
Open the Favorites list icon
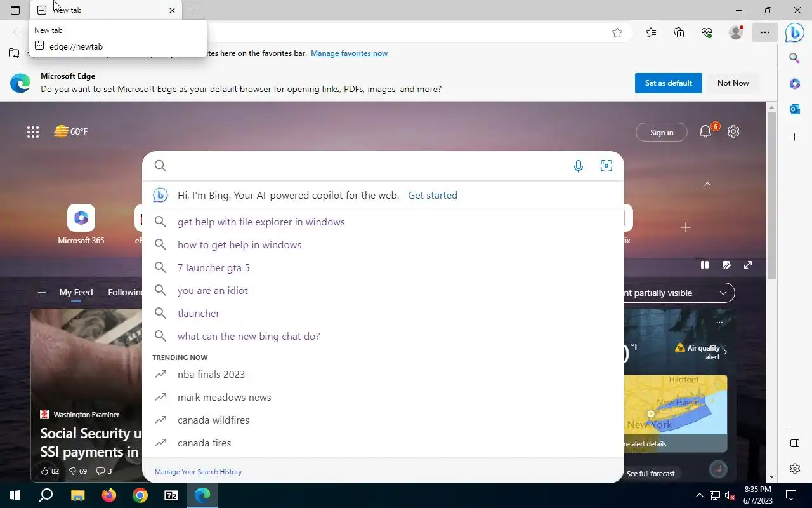pyautogui.click(x=651, y=33)
